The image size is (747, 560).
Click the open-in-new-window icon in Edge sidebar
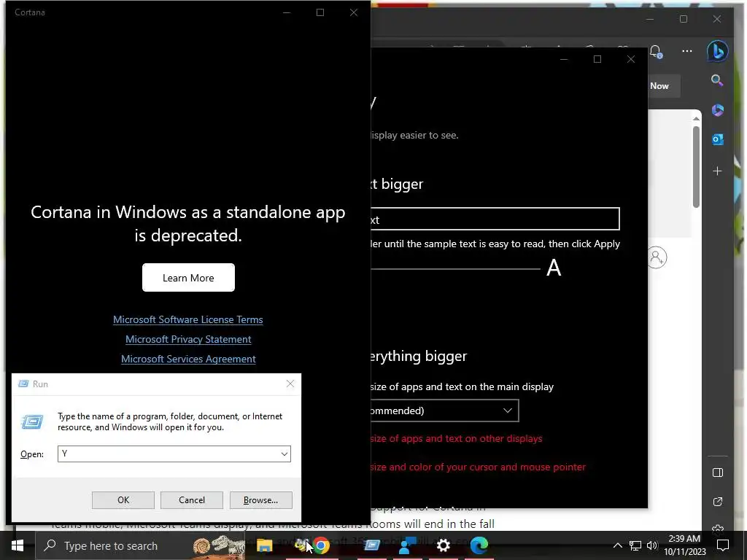[718, 502]
